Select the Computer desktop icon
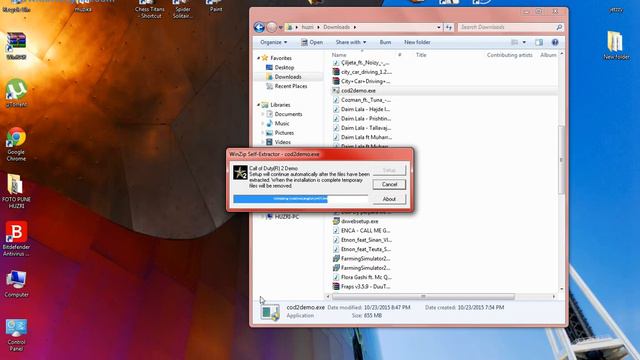 click(x=16, y=284)
